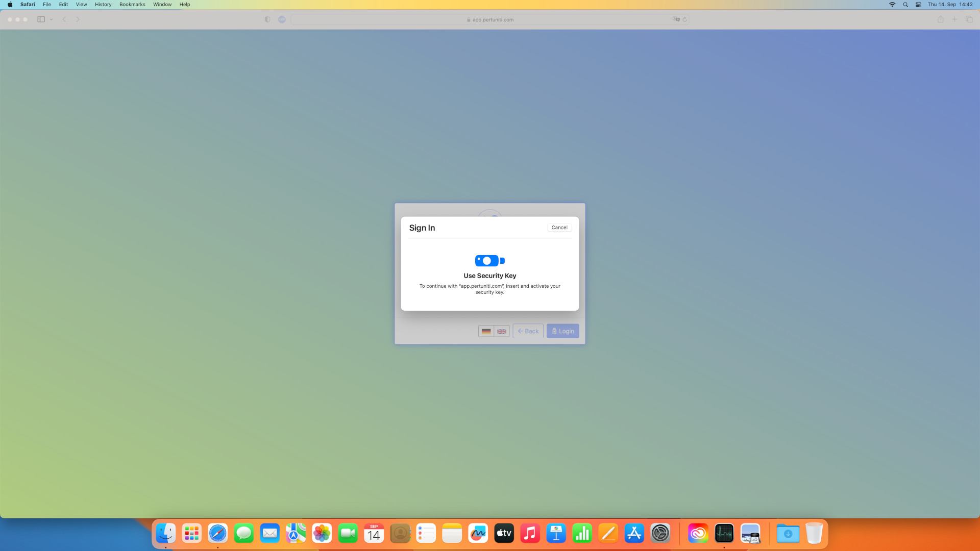980x551 pixels.
Task: Open the Downloads folder stack in Dock
Action: coord(788,534)
